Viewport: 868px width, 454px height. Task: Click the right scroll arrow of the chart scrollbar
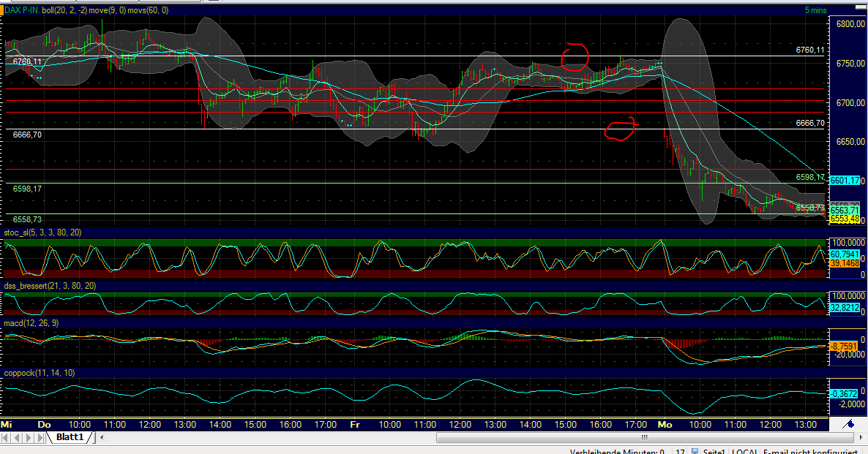[861, 437]
